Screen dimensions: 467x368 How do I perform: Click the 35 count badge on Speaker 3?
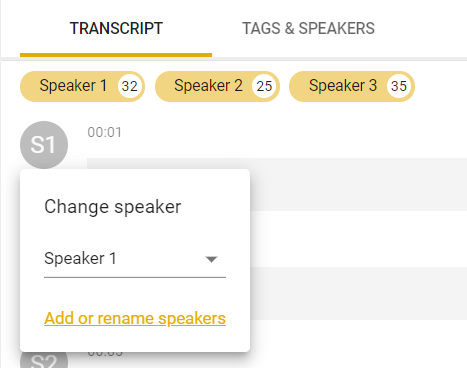click(x=399, y=86)
